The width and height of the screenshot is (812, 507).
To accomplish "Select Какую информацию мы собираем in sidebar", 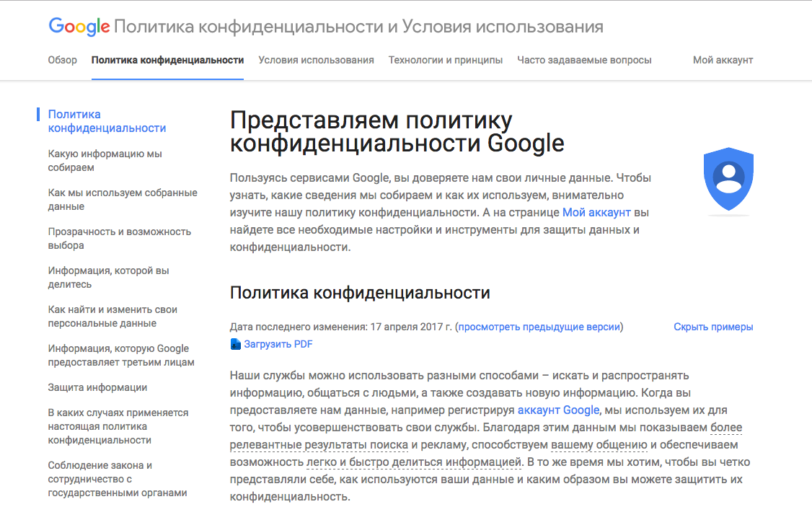I will 105,161.
